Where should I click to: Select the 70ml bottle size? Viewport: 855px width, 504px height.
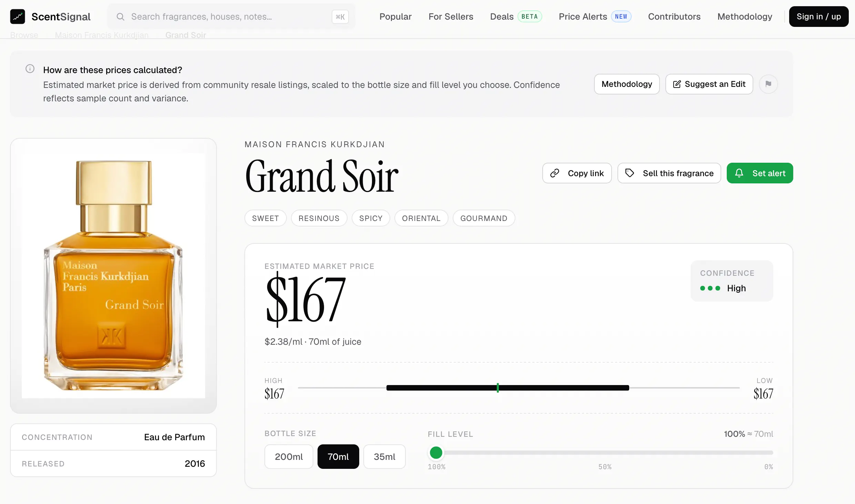[x=338, y=456]
